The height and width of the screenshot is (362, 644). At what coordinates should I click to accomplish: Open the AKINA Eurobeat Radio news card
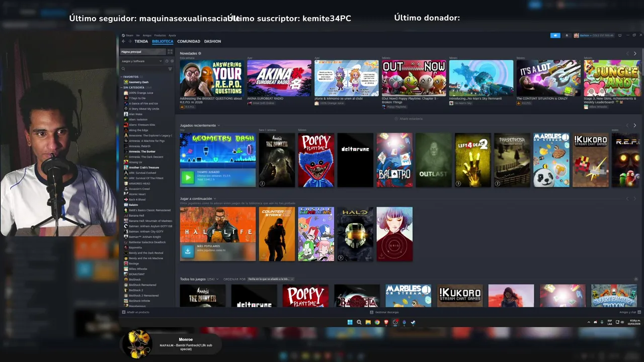(279, 78)
